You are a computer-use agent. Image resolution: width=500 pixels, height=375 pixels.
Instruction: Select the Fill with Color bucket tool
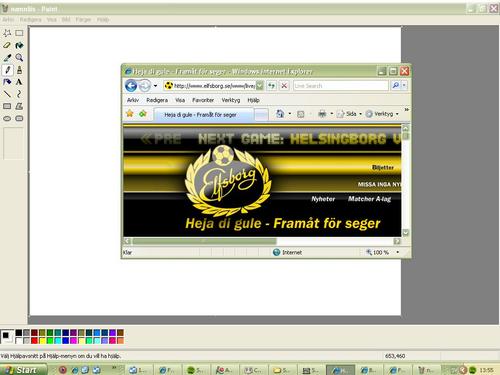(19, 45)
